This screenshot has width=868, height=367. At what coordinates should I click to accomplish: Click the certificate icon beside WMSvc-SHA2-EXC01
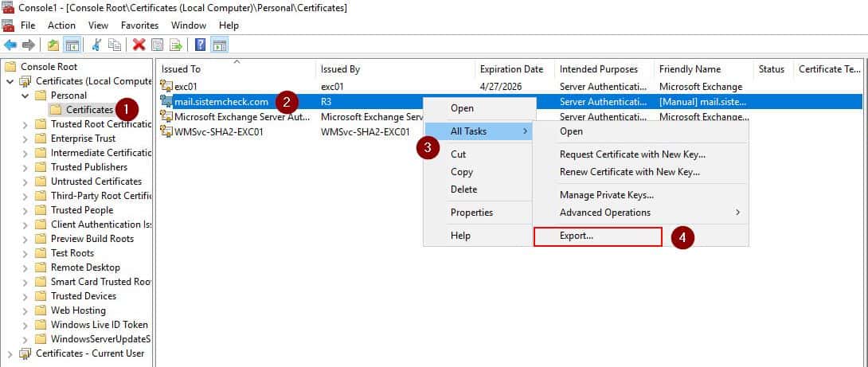coord(166,131)
